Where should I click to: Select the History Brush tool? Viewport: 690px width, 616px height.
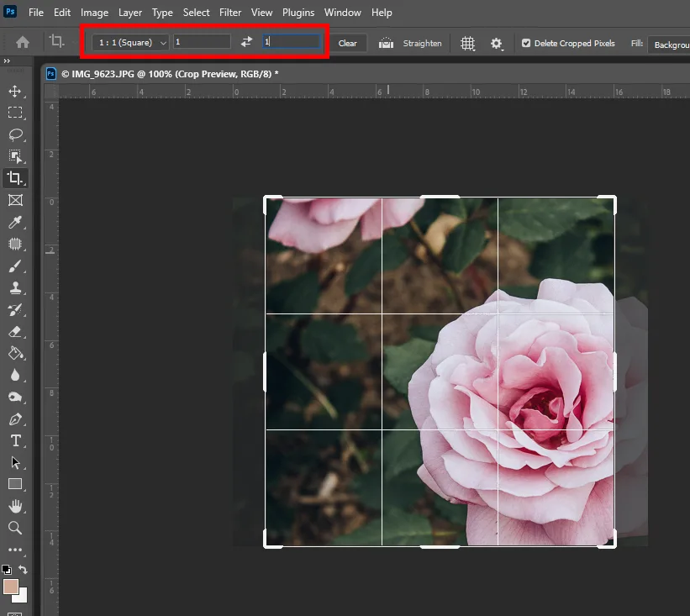(x=15, y=310)
